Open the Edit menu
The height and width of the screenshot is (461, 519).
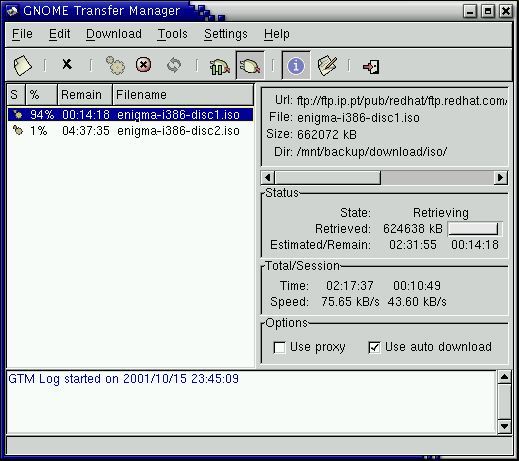pyautogui.click(x=60, y=34)
